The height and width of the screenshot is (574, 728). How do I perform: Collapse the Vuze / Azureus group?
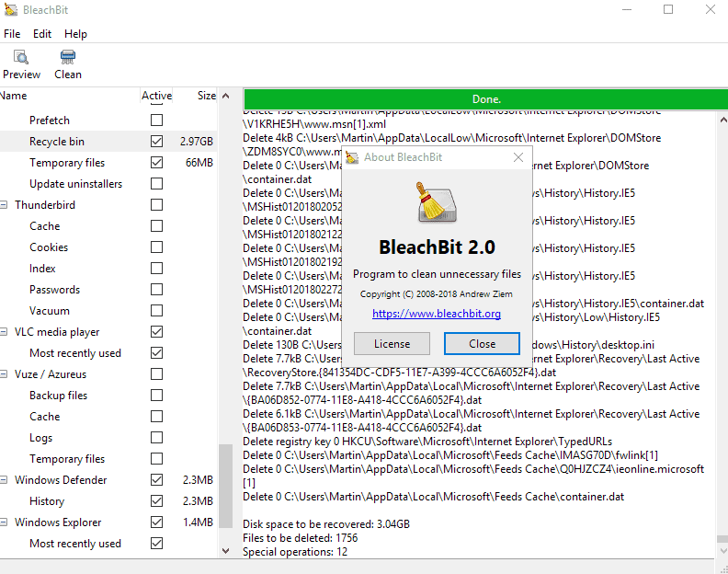4,374
